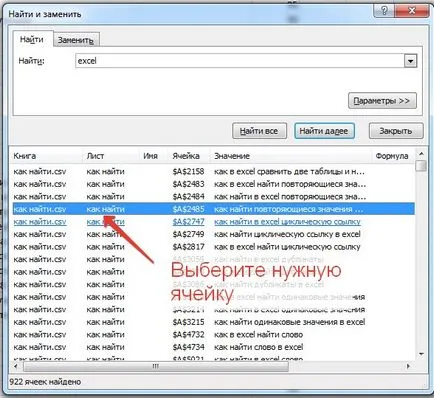Select result row with cell $A$3215

click(213, 322)
